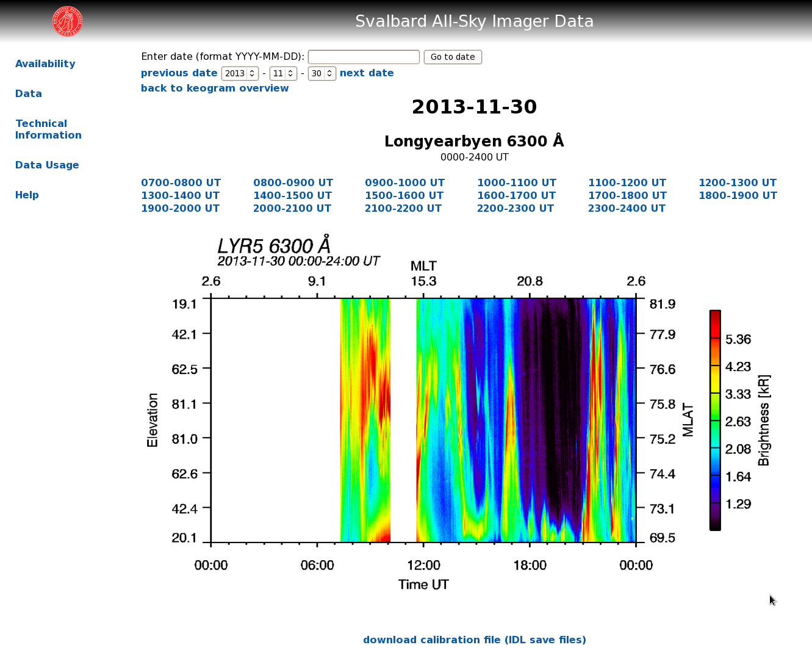Click the university seal logo
812x653 pixels.
[x=67, y=21]
